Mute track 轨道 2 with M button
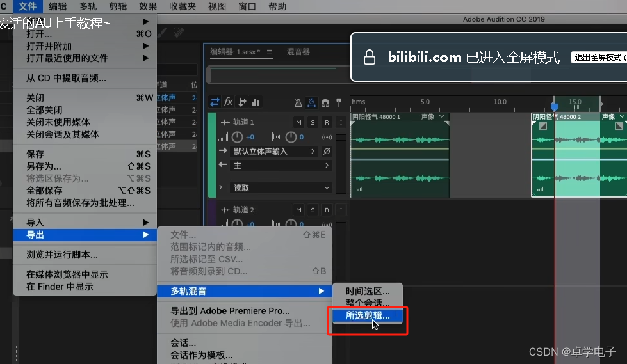 pos(298,210)
